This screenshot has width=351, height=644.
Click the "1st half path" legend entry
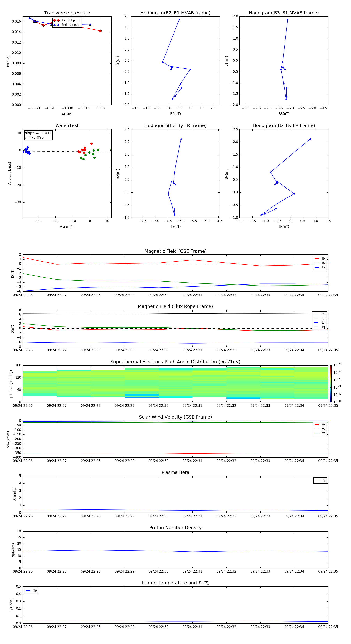click(x=67, y=20)
